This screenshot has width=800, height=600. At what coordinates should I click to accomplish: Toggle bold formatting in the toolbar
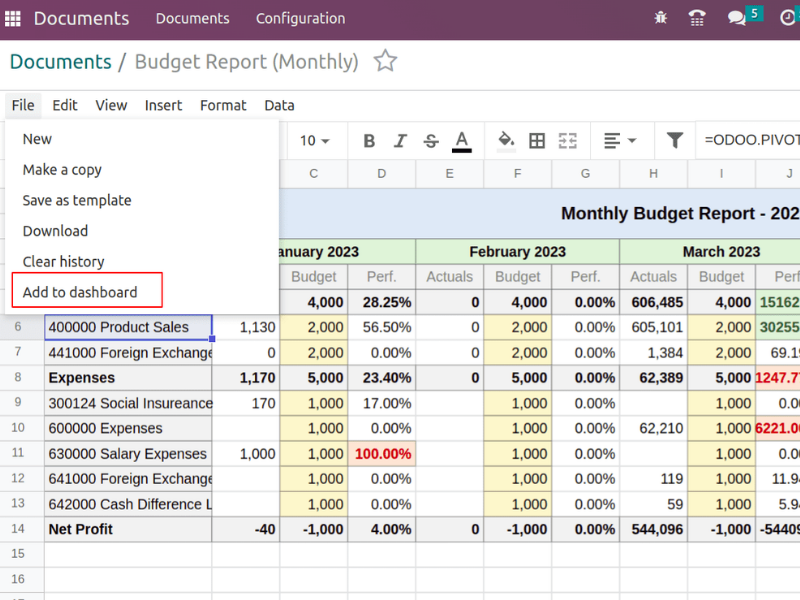tap(369, 141)
